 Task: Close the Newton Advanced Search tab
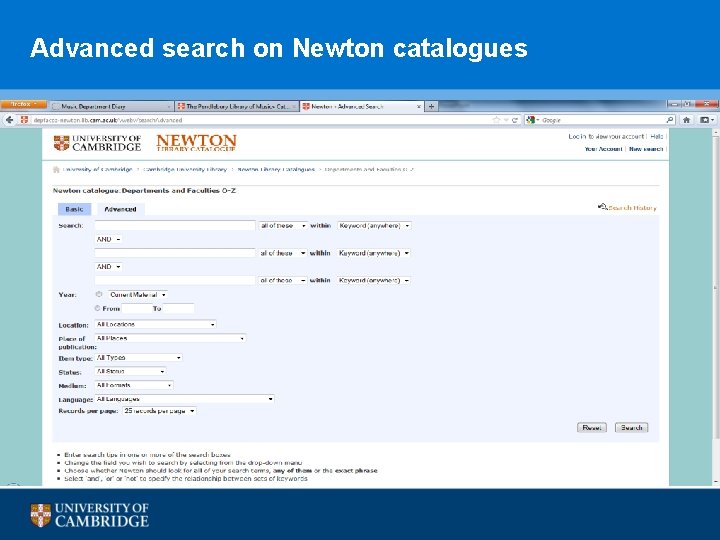(419, 107)
